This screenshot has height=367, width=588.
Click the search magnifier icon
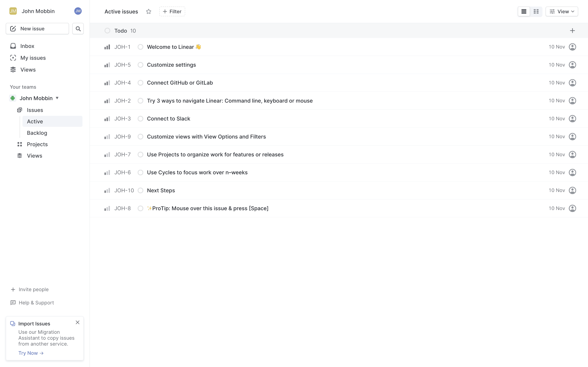coord(78,29)
